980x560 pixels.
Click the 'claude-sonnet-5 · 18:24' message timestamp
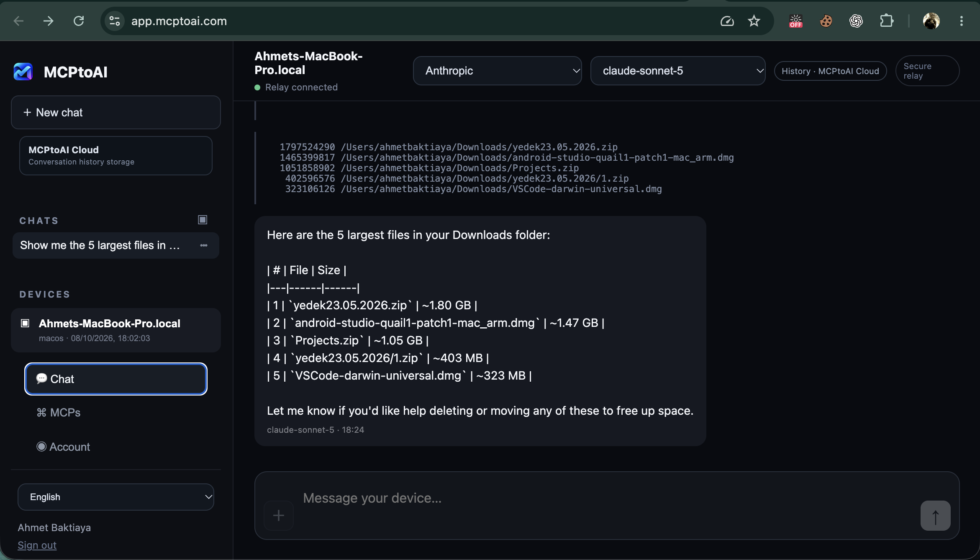pyautogui.click(x=316, y=430)
